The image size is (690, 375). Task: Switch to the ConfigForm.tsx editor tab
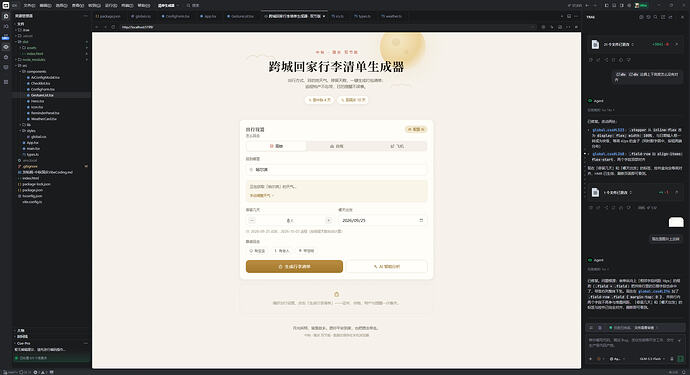point(176,16)
